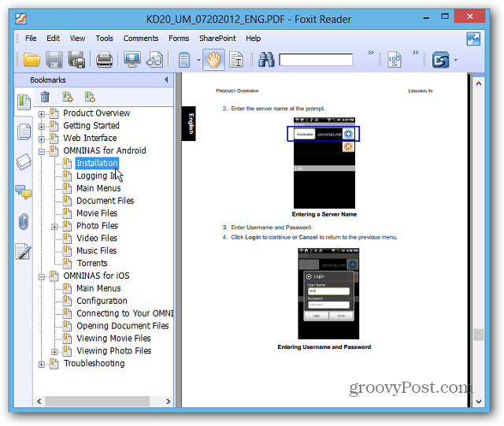Screen dimensions: 504x426
Task: Open the Signatures pen panel icon
Action: [23, 251]
